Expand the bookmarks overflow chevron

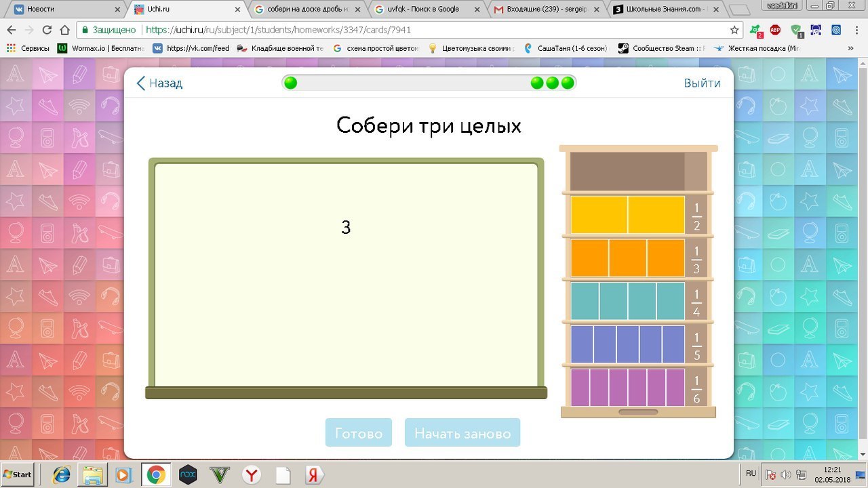click(x=850, y=48)
